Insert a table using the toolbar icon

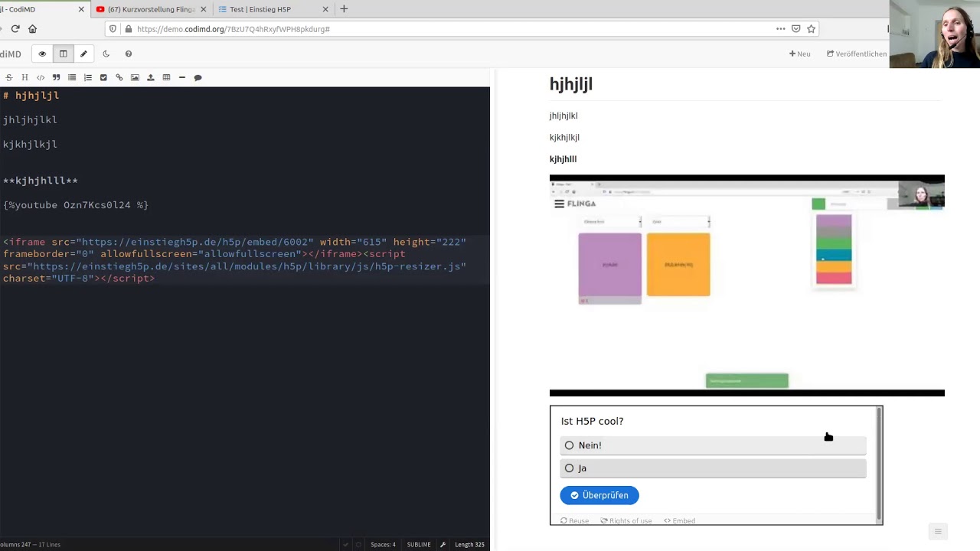pos(166,77)
